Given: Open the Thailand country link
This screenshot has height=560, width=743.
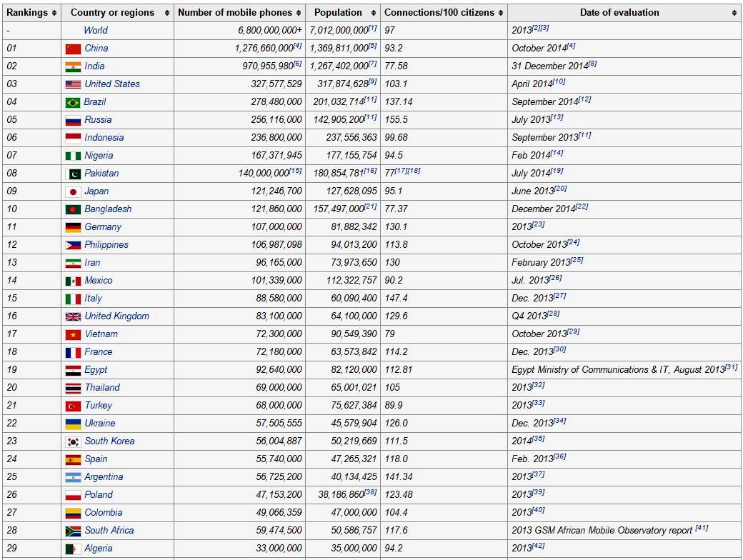Looking at the screenshot, I should pos(102,388).
